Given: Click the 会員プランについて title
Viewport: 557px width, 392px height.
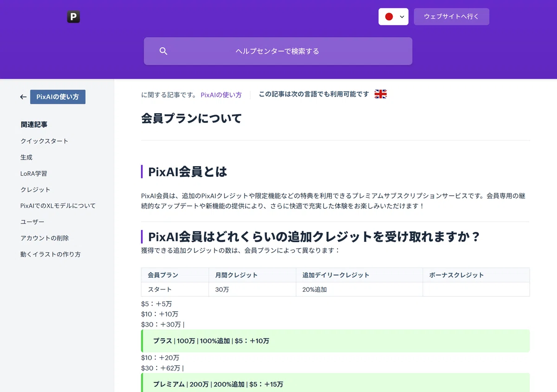Looking at the screenshot, I should point(192,118).
